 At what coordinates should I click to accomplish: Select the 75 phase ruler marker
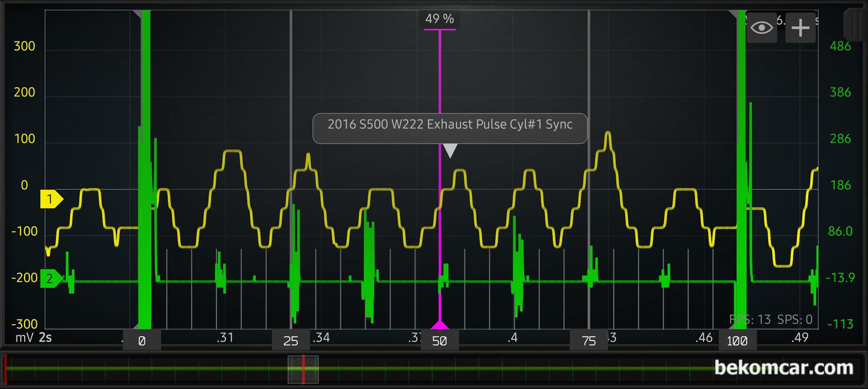(x=589, y=340)
